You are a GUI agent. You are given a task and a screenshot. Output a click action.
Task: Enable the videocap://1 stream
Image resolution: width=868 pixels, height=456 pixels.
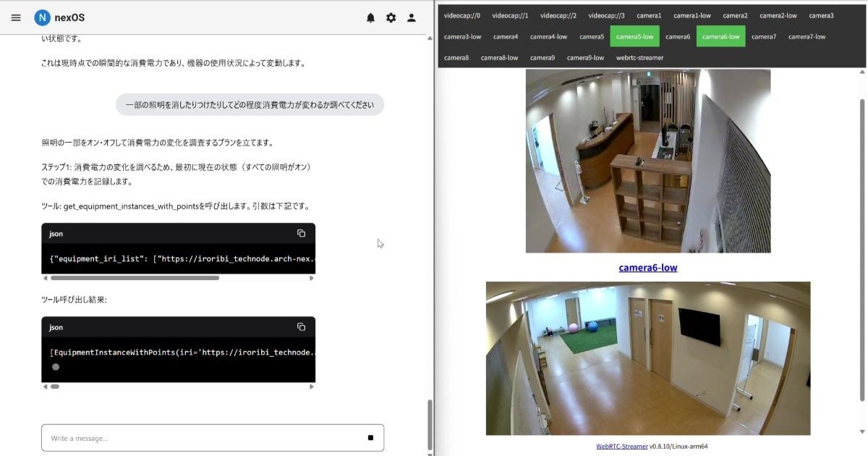511,15
